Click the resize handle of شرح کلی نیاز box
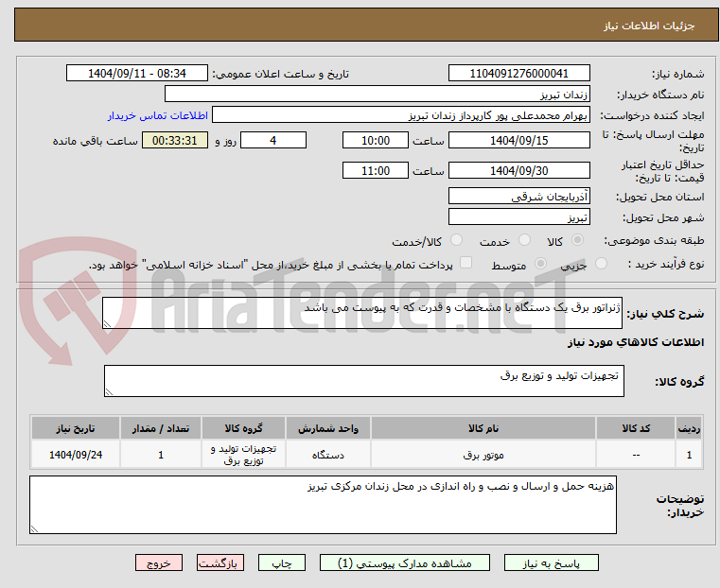 click(108, 324)
